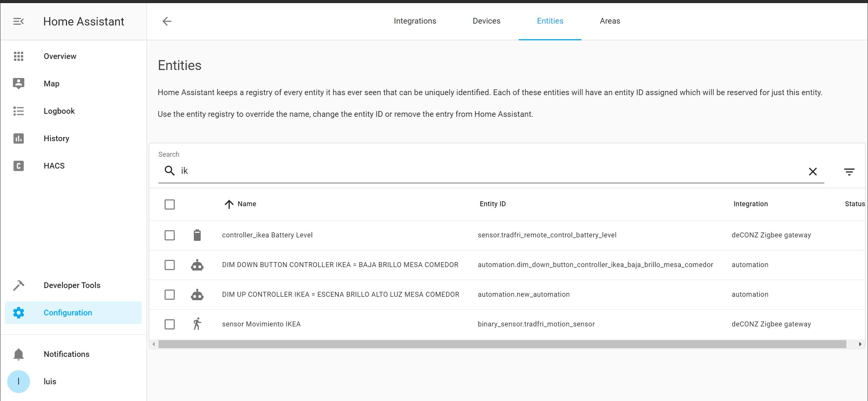
Task: Open HACS from the sidebar
Action: point(18,166)
